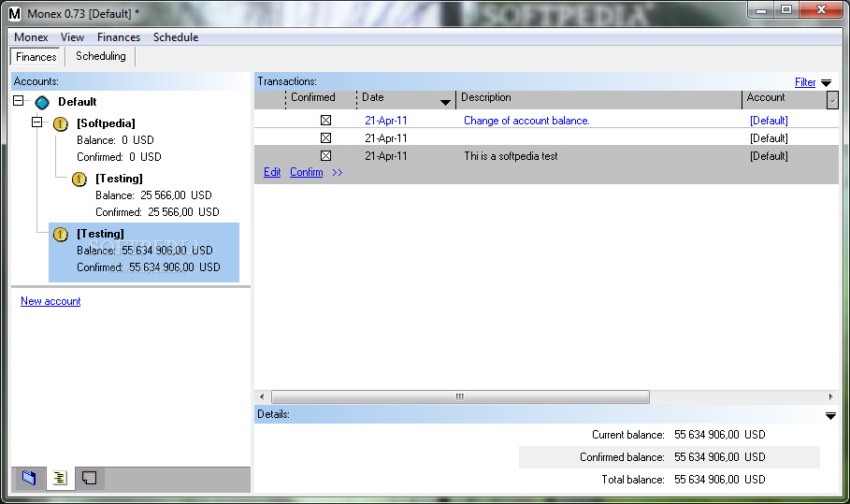Select the [Softpedia] account

coord(106,123)
